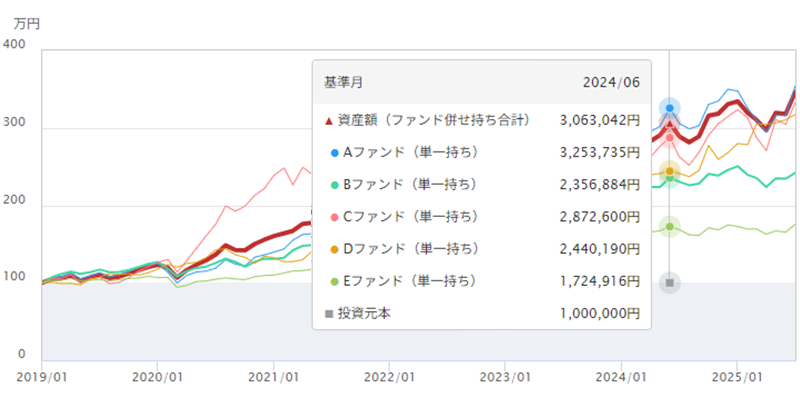
Task: Click the 2019/01 x-axis label
Action: coord(42,377)
